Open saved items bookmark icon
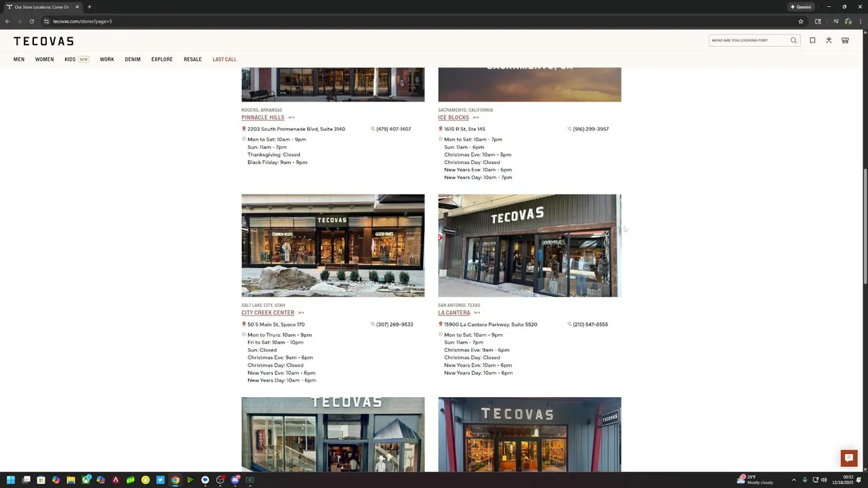The height and width of the screenshot is (488, 868). (x=812, y=41)
